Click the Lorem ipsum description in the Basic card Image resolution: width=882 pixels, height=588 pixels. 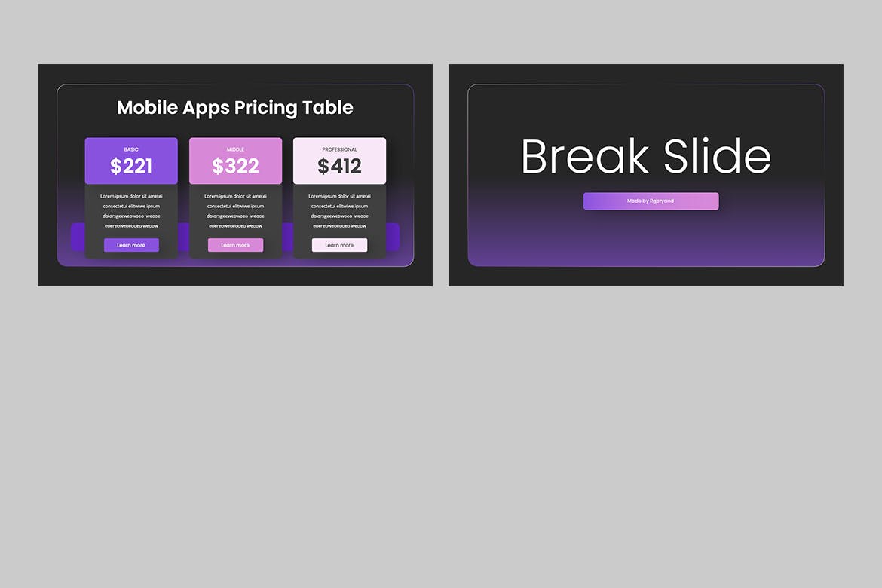(x=131, y=211)
